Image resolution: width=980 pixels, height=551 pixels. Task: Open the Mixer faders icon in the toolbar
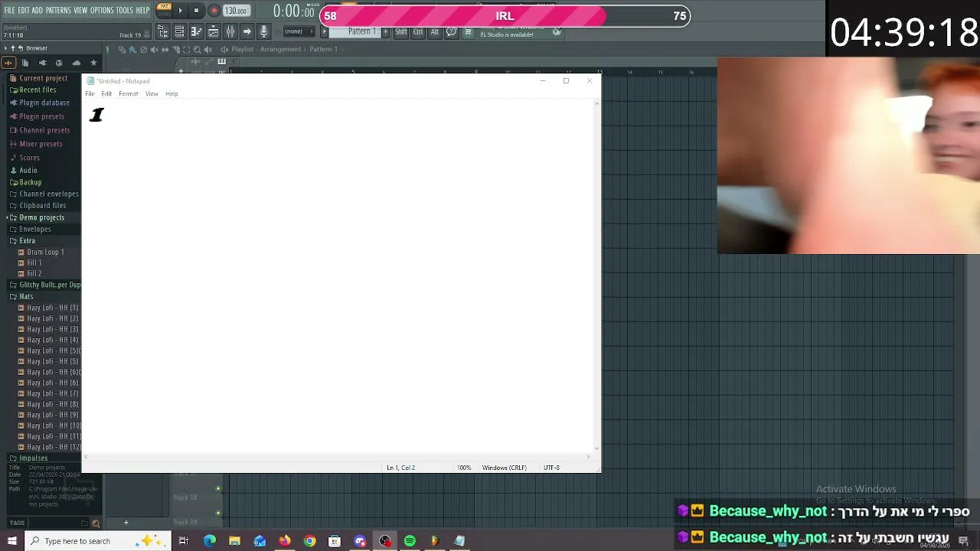(230, 31)
